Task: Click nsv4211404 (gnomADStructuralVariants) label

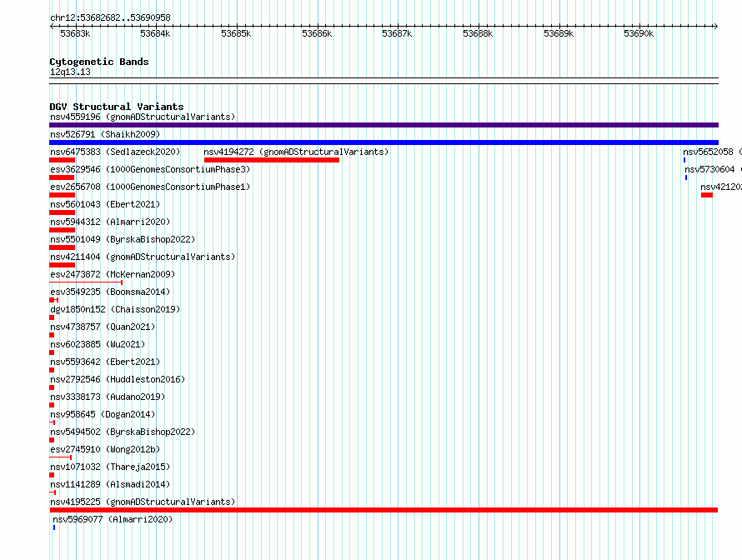Action: tap(143, 257)
